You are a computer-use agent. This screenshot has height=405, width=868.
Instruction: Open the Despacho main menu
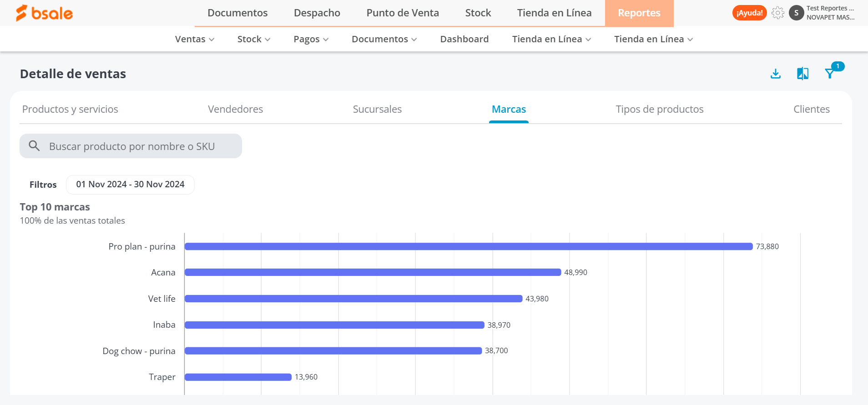point(317,13)
